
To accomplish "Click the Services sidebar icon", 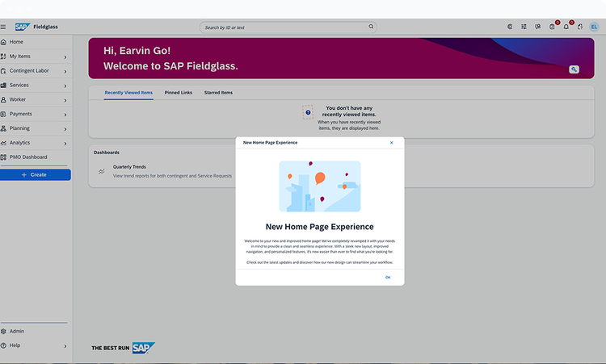I will coord(3,85).
